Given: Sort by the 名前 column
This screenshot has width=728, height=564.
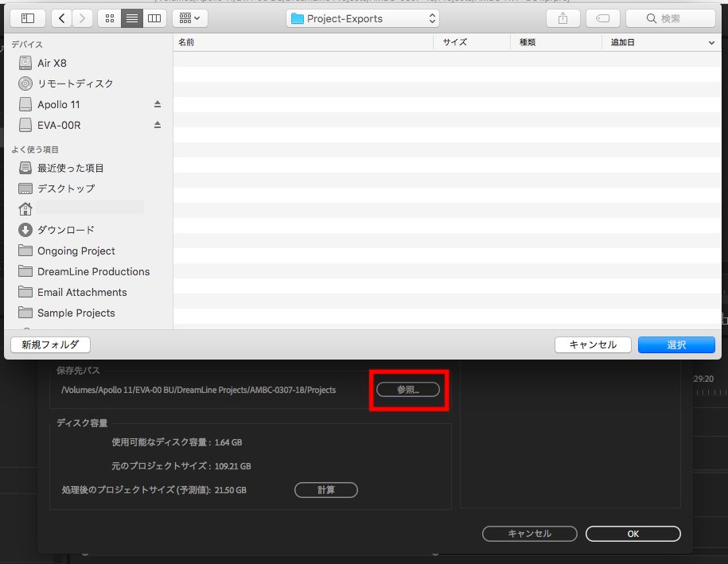Looking at the screenshot, I should tap(303, 42).
